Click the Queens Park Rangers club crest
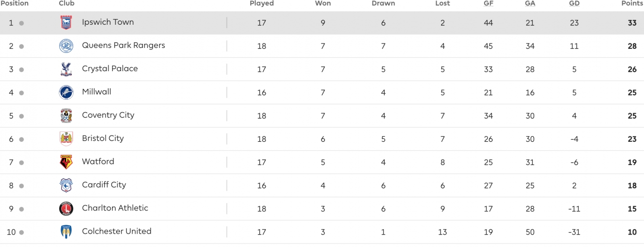The height and width of the screenshot is (247, 644). pos(66,46)
